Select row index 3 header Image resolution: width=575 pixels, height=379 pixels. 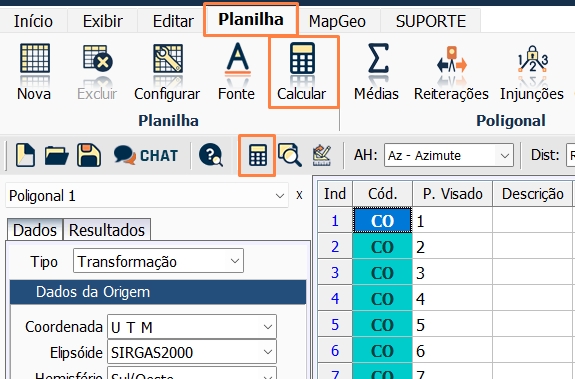click(335, 272)
